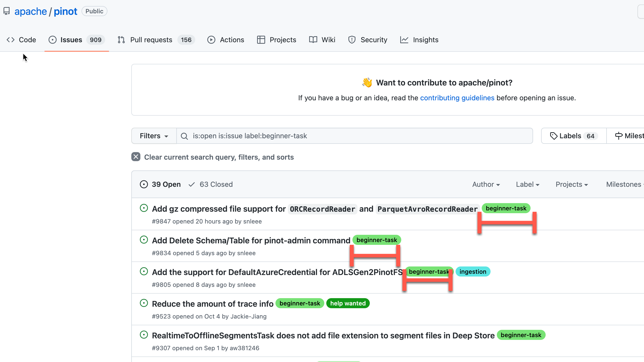The image size is (644, 362).
Task: Open issue Reduce the amount of trace info
Action: click(213, 304)
